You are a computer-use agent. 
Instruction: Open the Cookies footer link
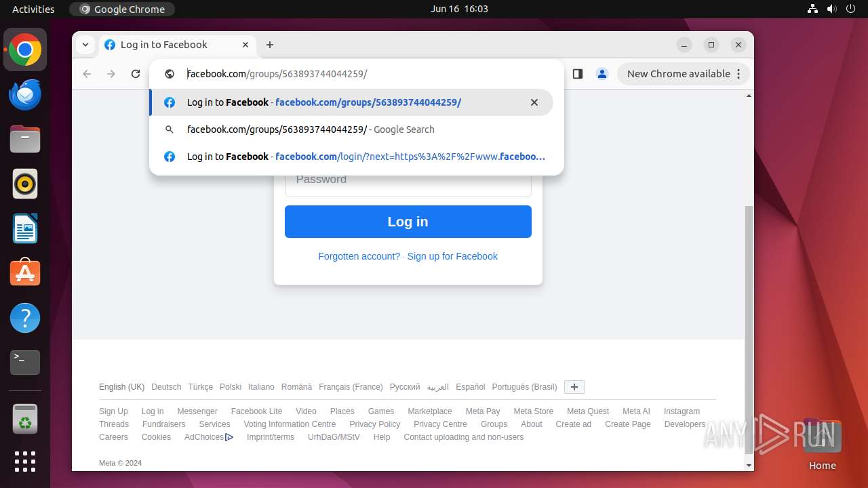(x=156, y=437)
